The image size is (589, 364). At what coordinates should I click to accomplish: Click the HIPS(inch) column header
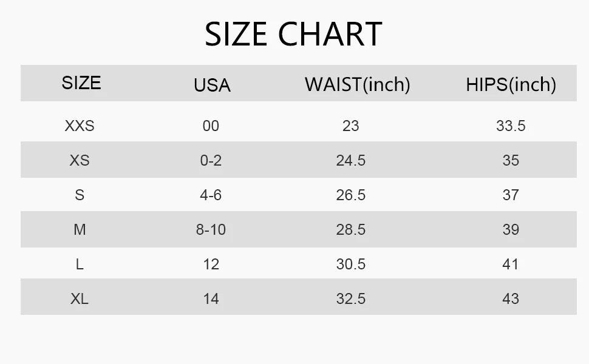point(511,84)
